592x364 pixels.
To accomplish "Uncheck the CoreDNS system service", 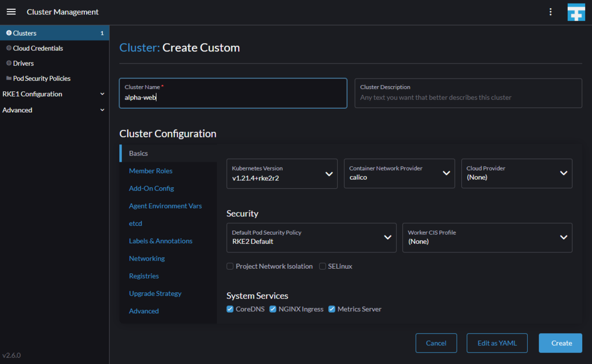I will [x=230, y=309].
